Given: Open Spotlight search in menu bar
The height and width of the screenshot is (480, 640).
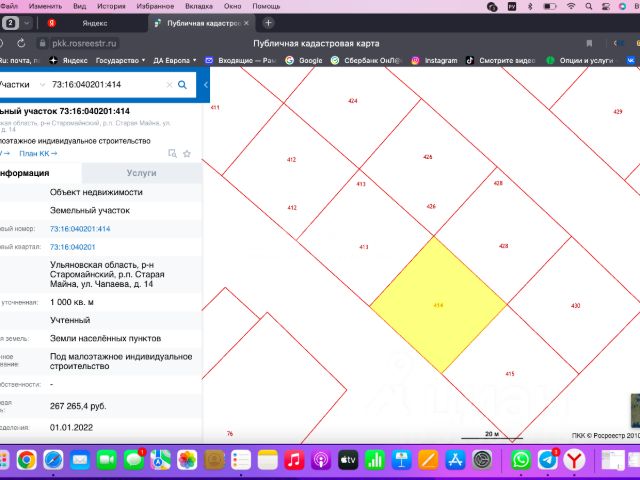Looking at the screenshot, I should 589,6.
